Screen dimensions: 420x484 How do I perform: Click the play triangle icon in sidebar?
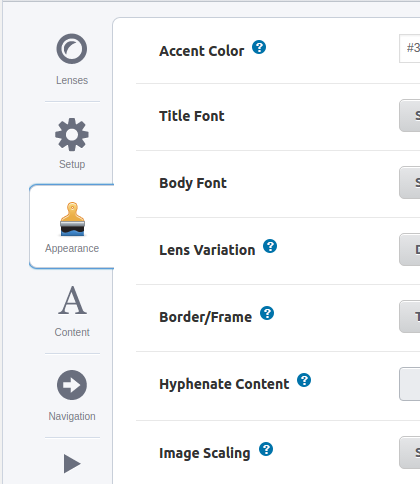(x=72, y=463)
